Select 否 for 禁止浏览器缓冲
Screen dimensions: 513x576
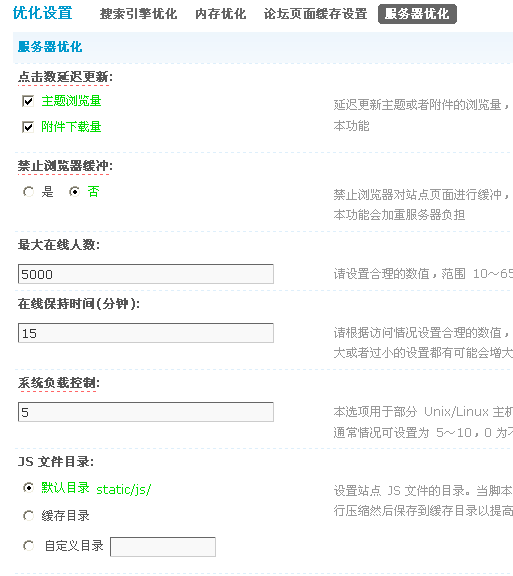[74, 192]
